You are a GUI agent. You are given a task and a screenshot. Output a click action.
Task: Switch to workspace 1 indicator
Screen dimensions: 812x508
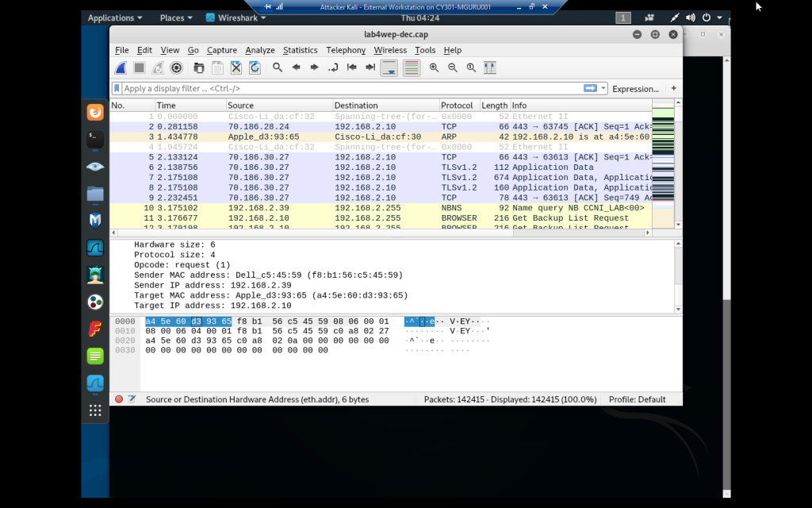pos(623,17)
